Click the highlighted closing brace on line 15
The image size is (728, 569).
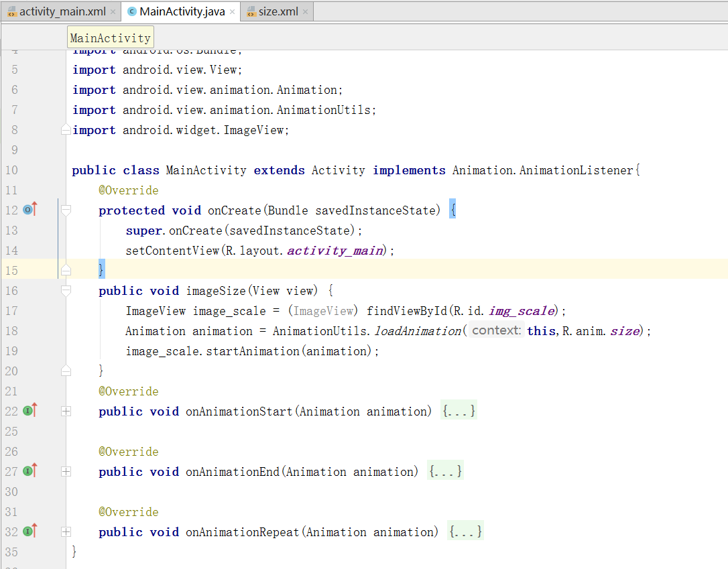(102, 269)
